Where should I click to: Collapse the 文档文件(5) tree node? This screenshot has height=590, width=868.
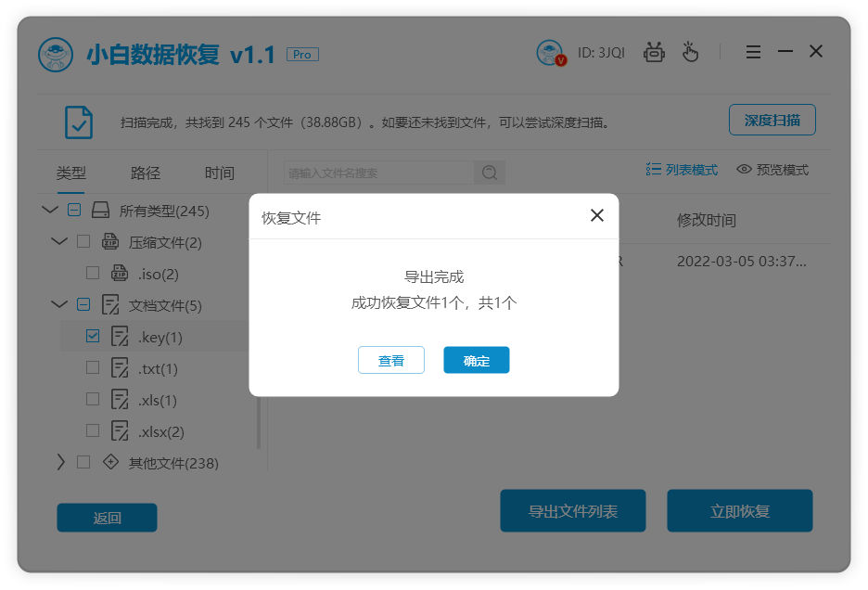(59, 304)
